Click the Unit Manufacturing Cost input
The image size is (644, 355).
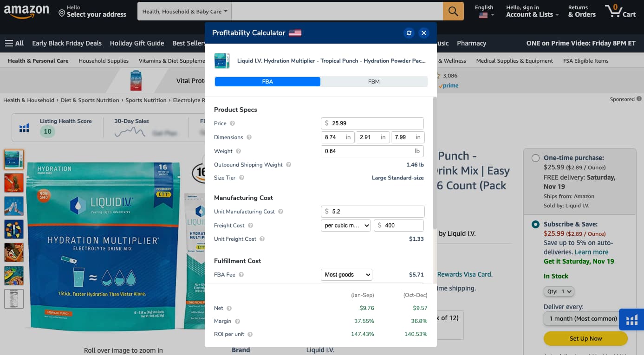[372, 212]
